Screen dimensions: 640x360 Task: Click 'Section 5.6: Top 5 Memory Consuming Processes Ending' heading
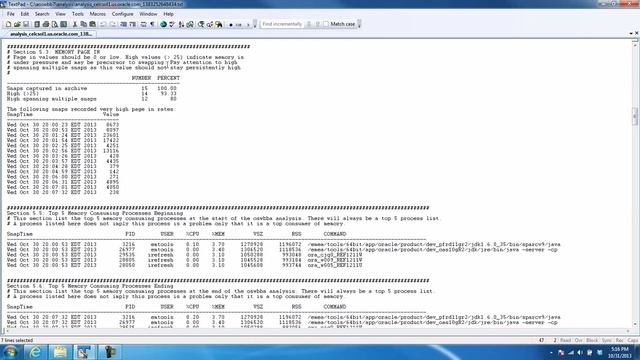90,286
